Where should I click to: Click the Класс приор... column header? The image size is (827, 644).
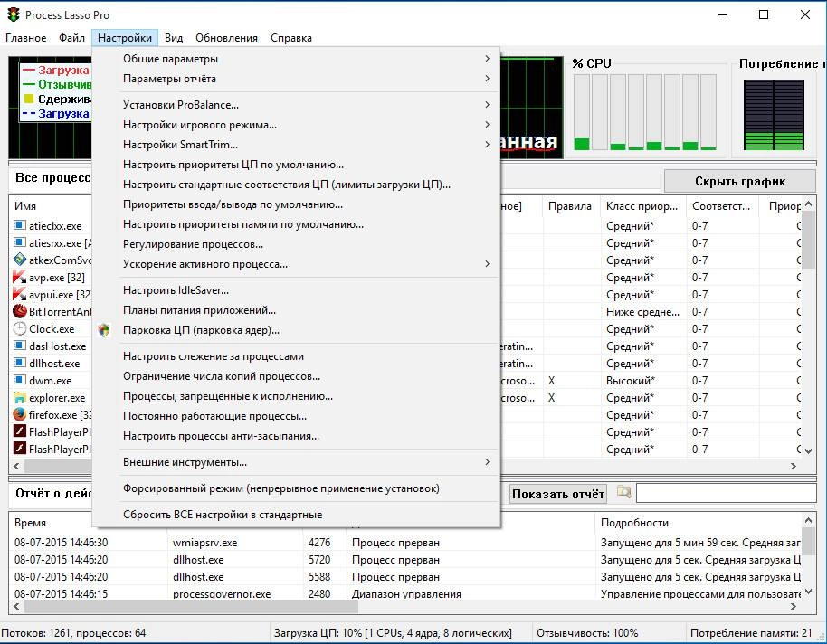pos(643,206)
